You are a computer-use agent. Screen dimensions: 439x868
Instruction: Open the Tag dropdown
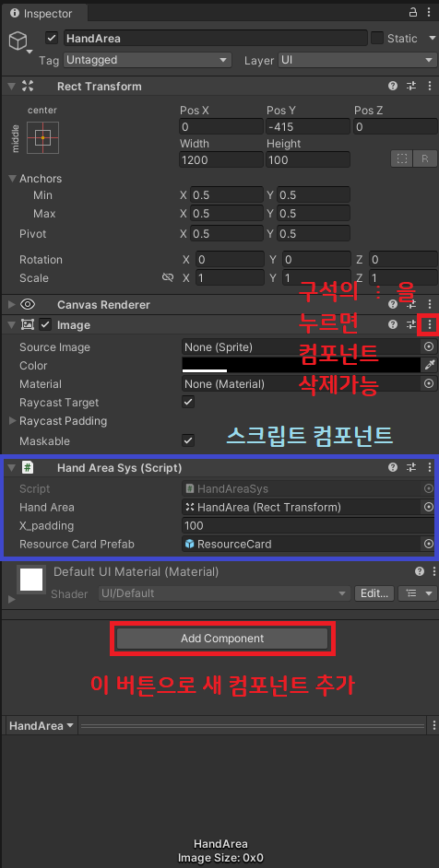(x=148, y=60)
